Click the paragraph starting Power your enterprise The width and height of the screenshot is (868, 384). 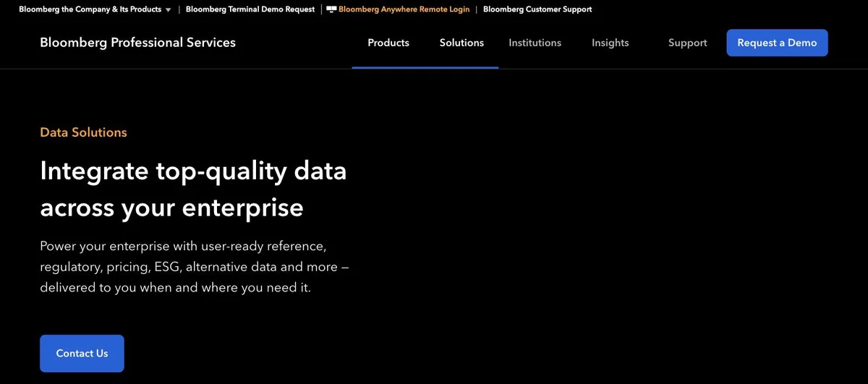click(x=195, y=266)
